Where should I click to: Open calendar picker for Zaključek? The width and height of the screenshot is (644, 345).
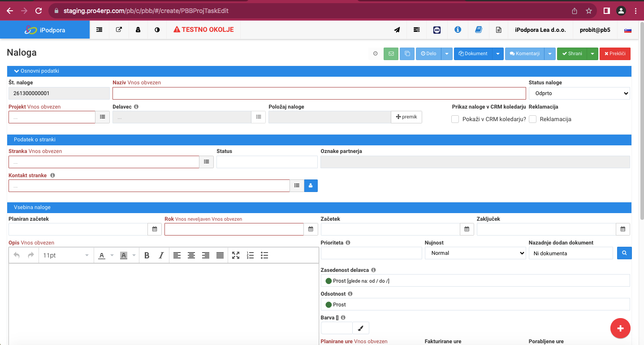pos(623,229)
